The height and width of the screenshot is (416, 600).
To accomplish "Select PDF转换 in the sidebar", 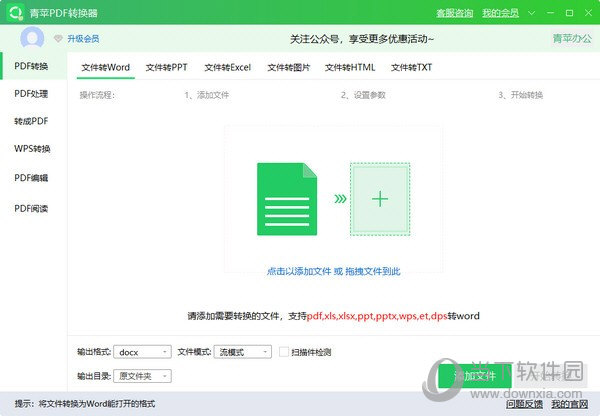I will pyautogui.click(x=31, y=66).
